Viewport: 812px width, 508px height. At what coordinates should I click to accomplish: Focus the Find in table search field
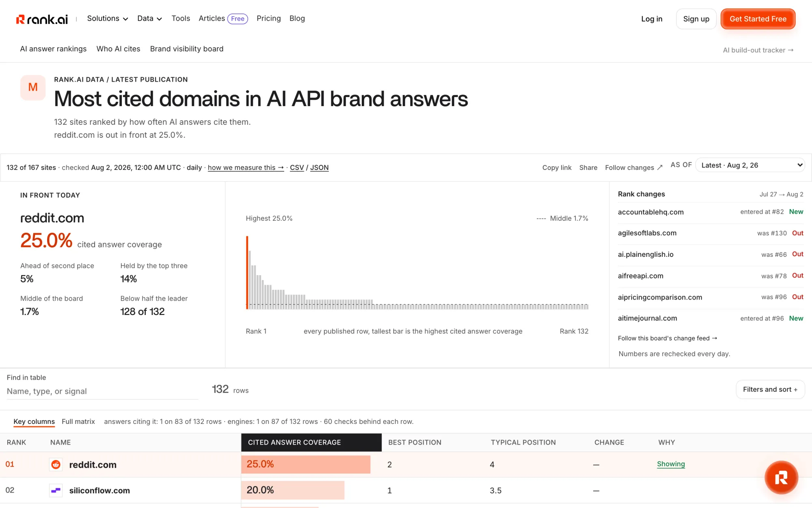[x=102, y=391]
